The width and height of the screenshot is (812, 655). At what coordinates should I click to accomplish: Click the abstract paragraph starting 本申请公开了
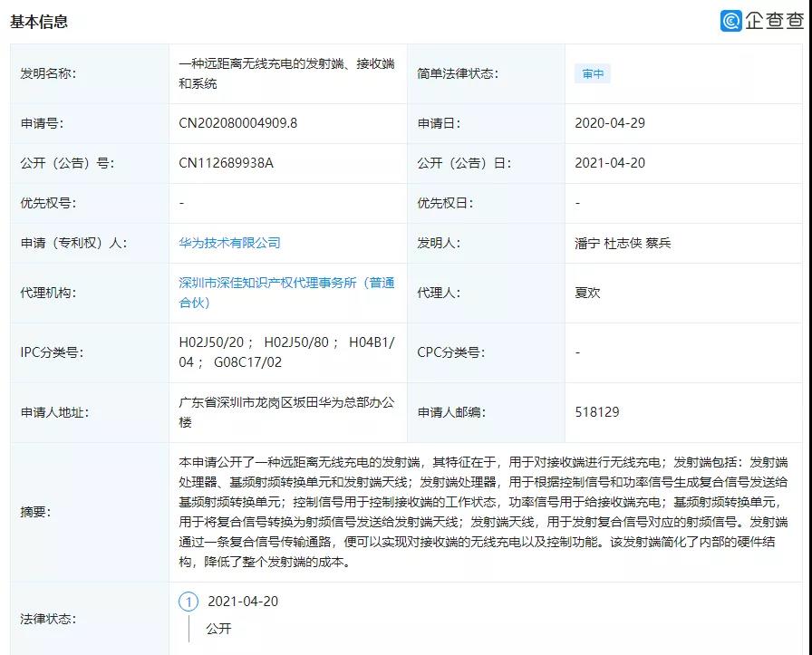point(483,512)
